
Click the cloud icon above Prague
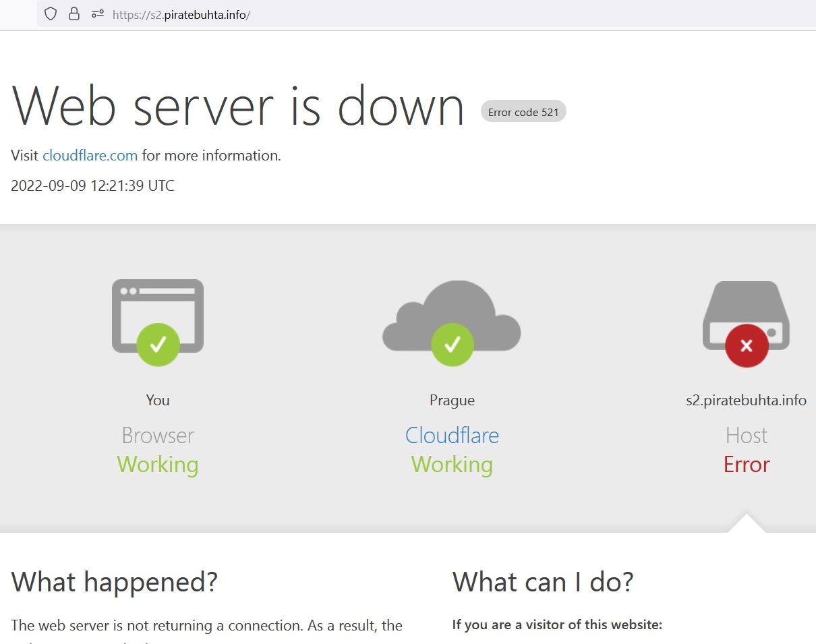(x=452, y=316)
